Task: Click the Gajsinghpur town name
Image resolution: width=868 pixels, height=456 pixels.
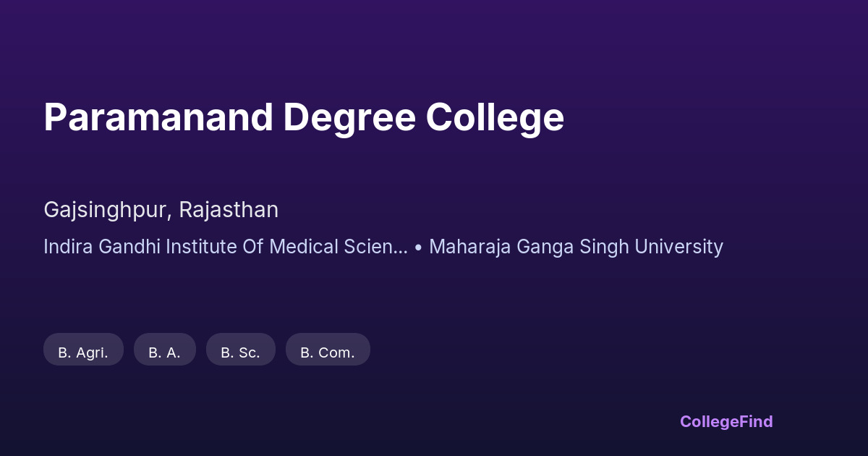Action: [107, 210]
